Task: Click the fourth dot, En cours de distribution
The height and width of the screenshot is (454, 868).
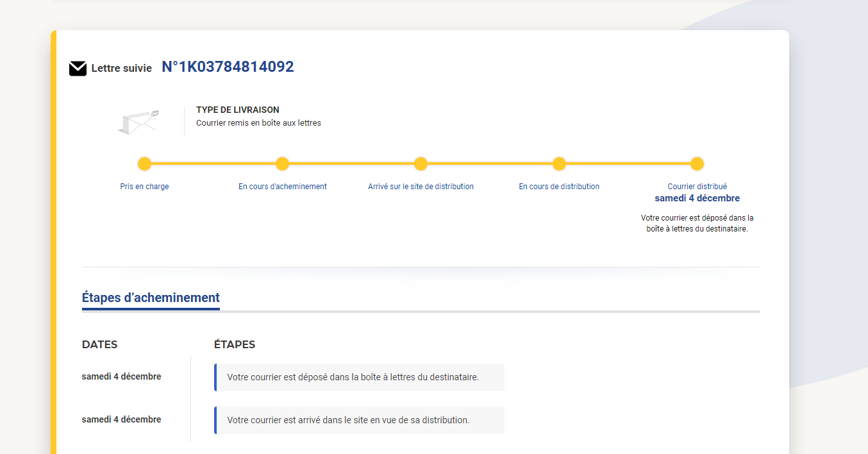Action: tap(559, 164)
